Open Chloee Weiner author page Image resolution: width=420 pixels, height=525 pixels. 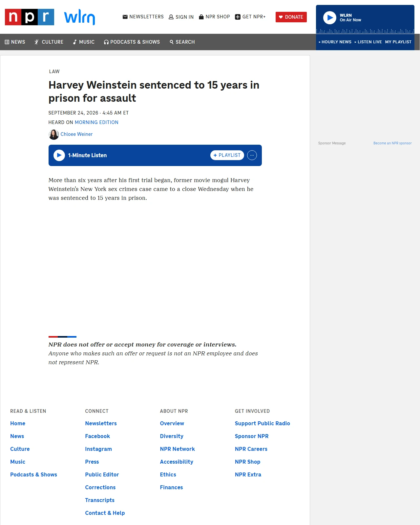point(76,134)
